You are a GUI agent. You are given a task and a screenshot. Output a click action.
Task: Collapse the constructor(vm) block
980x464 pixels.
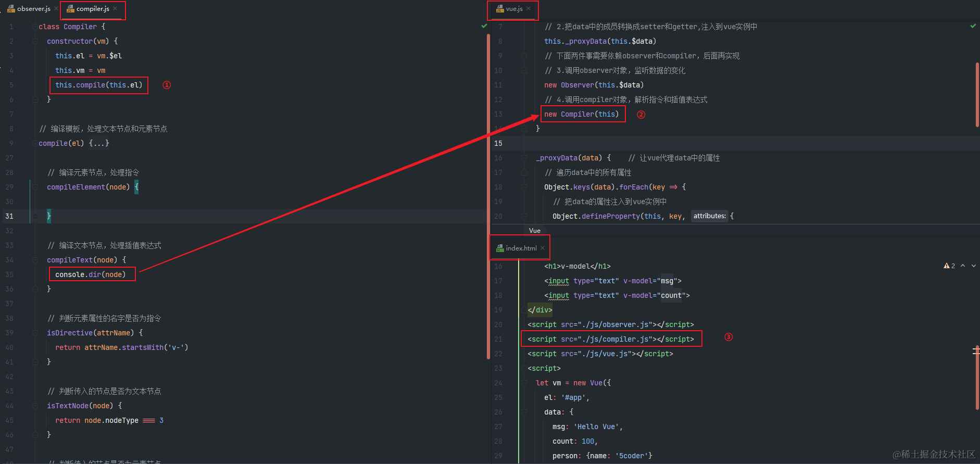pos(35,41)
